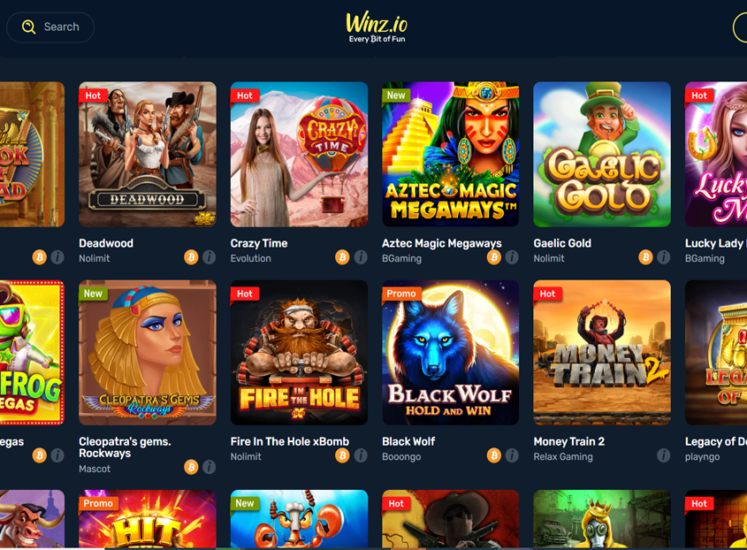Click the Bitcoin icon under Gaelic Gold
This screenshot has height=550, width=747.
pos(646,257)
